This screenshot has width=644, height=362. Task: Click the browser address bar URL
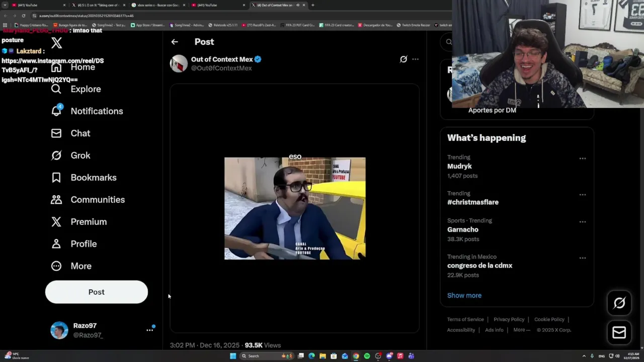(87, 16)
